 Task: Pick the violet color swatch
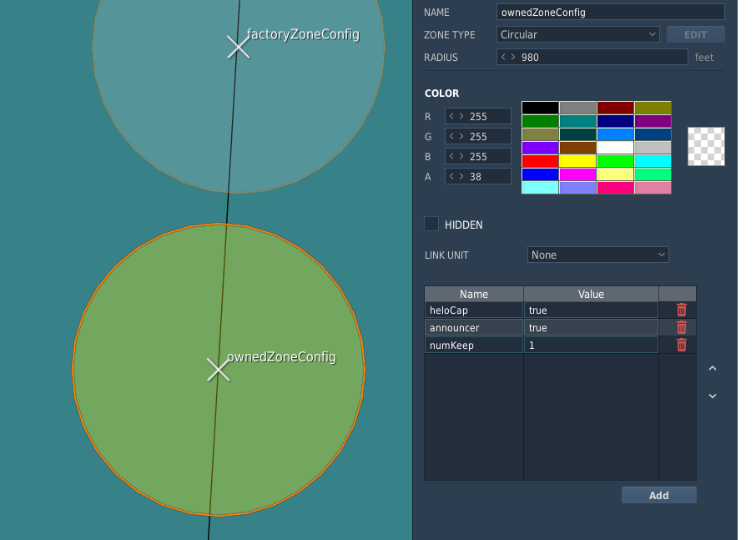[x=540, y=148]
